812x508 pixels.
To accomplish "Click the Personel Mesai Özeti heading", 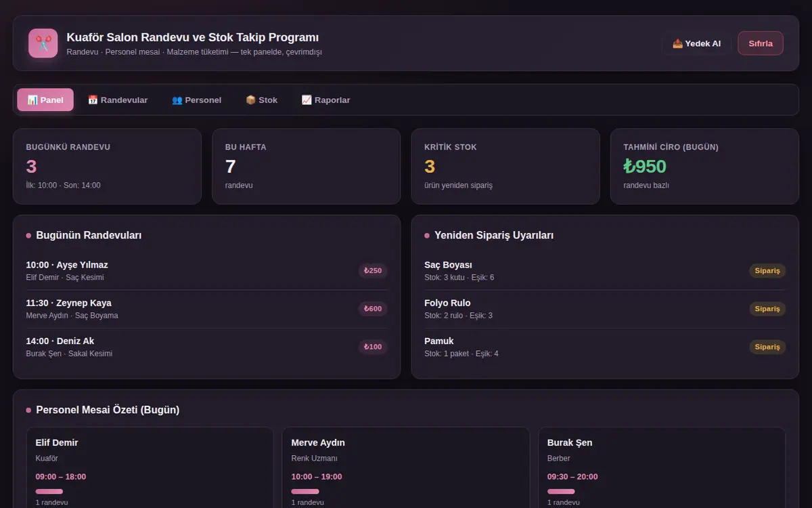I will (x=108, y=410).
